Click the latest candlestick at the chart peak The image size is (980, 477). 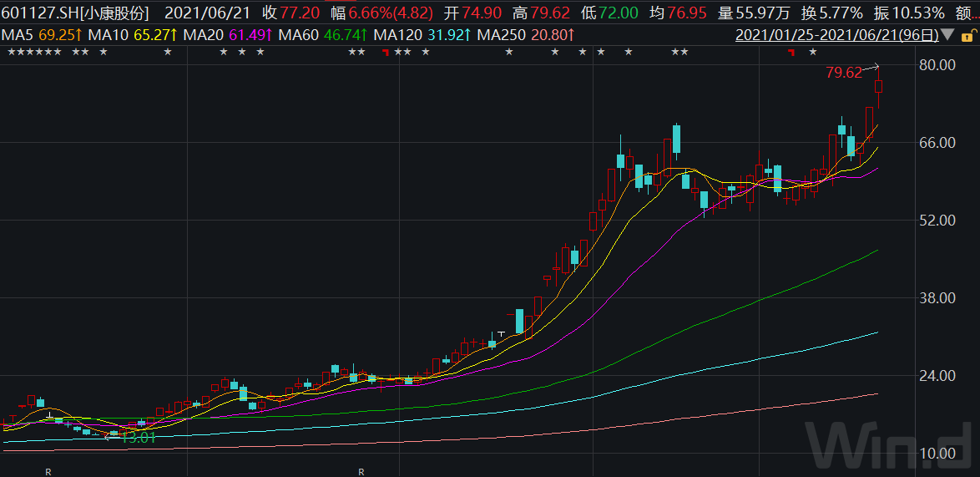[878, 86]
